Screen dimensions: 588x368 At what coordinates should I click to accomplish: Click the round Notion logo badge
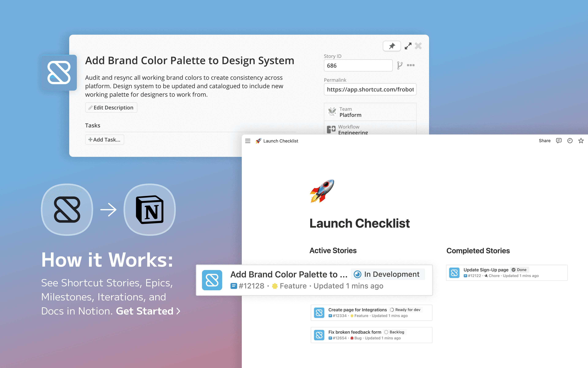[x=150, y=210]
